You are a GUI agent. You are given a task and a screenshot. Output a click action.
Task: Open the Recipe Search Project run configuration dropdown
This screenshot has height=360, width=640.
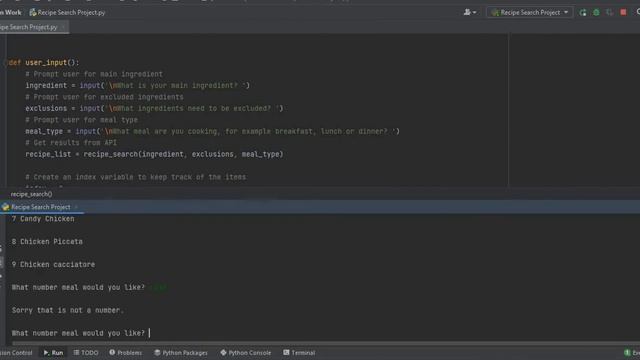click(x=529, y=12)
